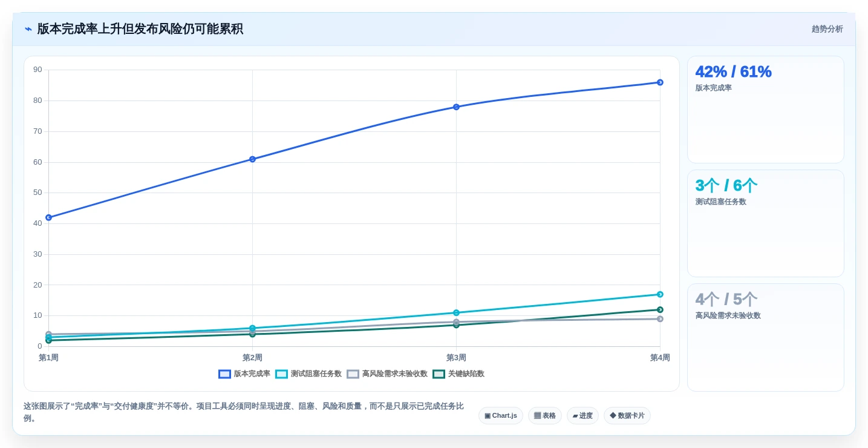The height and width of the screenshot is (448, 868).
Task: Toggle the 关键缺陷数 legend item
Action: pos(458,374)
